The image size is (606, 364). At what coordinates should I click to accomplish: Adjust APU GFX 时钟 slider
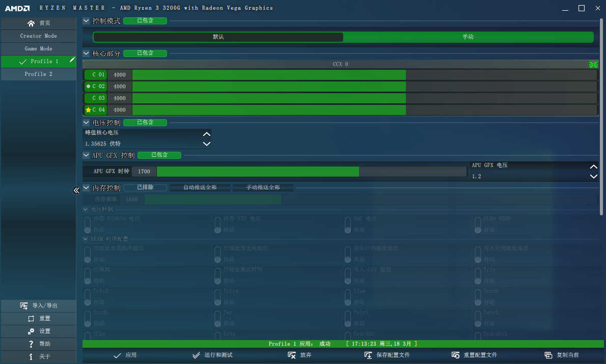coord(312,172)
